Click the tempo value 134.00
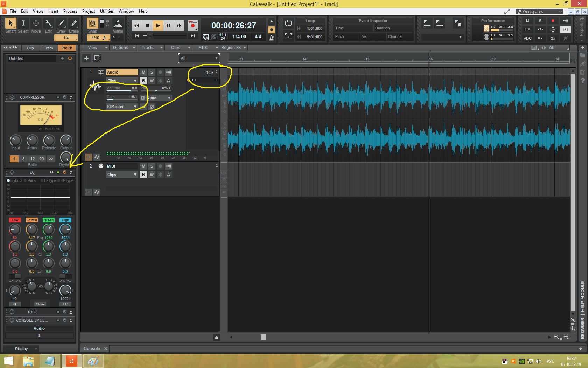 [239, 36]
